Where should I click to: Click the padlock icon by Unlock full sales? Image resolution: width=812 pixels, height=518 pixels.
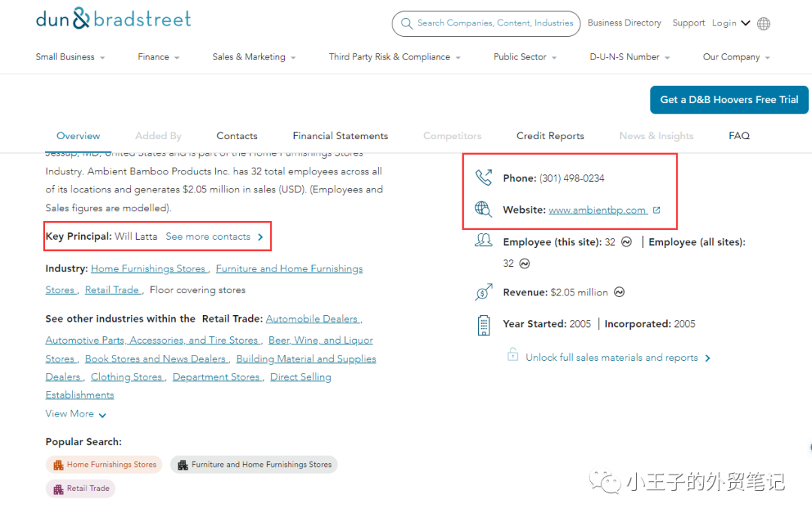(513, 355)
